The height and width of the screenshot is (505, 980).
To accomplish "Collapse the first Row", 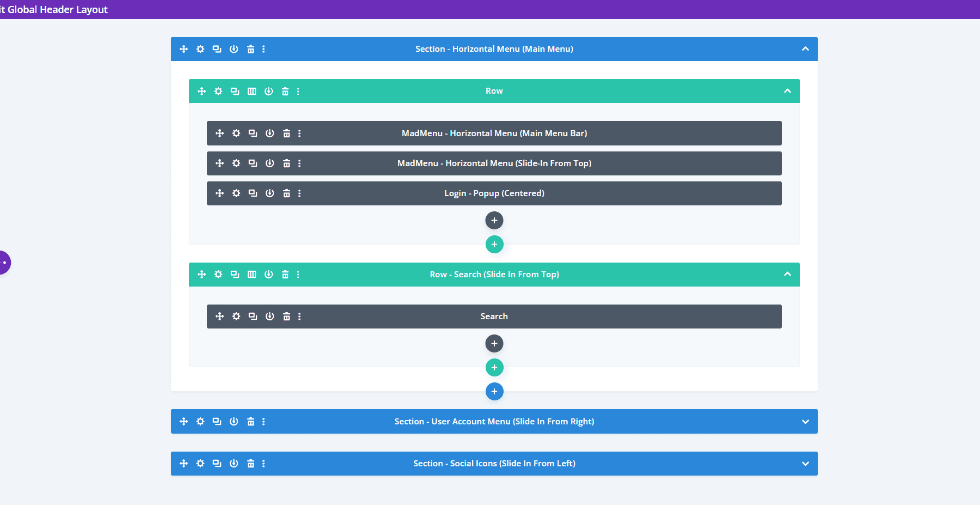I will [787, 91].
